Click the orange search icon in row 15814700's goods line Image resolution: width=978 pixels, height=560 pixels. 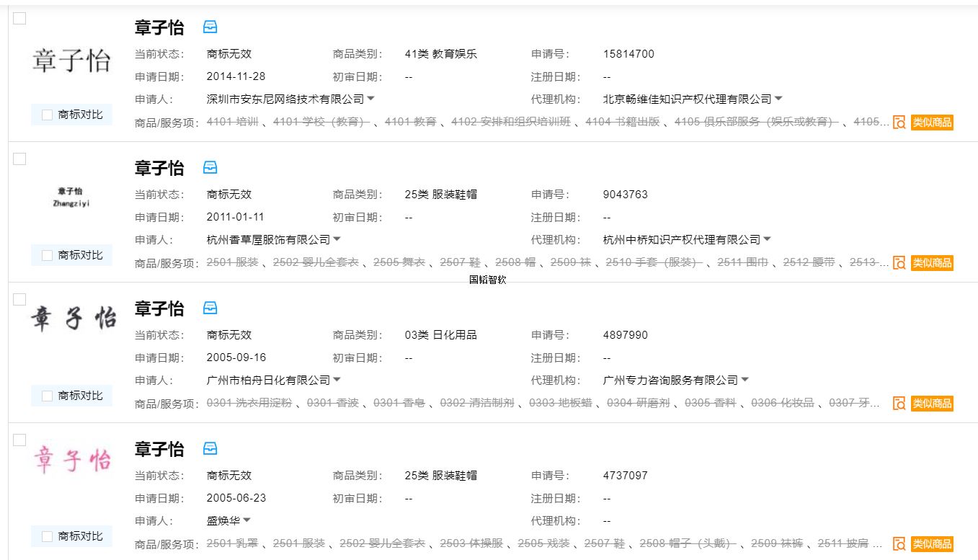(x=899, y=123)
